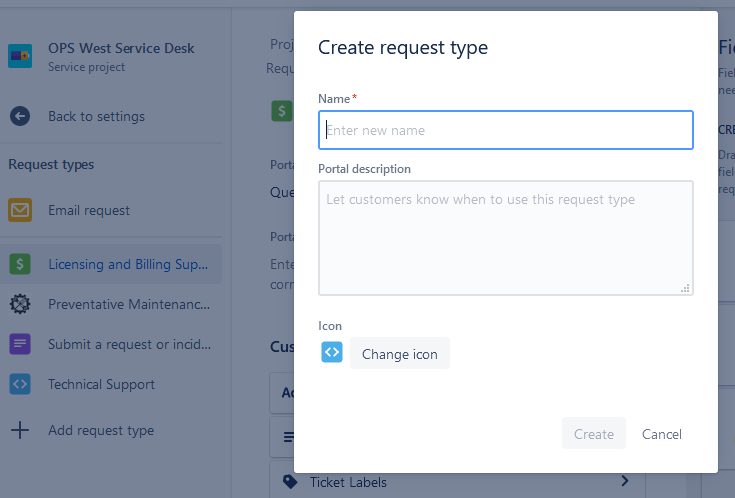Click the OPS West Service Desk project avatar

click(20, 56)
